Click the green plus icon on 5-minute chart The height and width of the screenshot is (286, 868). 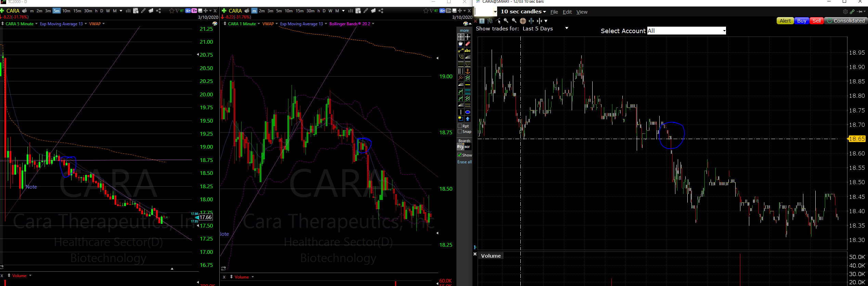click(2, 11)
